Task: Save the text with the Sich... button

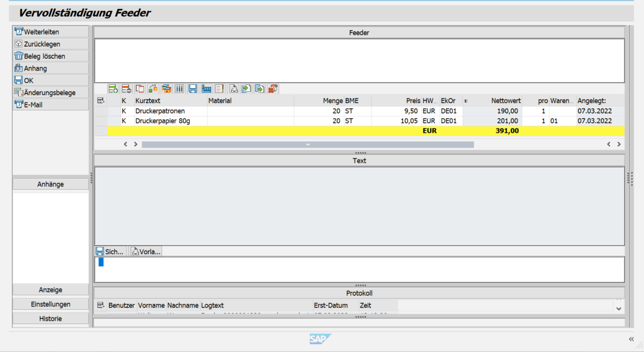Action: tap(111, 251)
